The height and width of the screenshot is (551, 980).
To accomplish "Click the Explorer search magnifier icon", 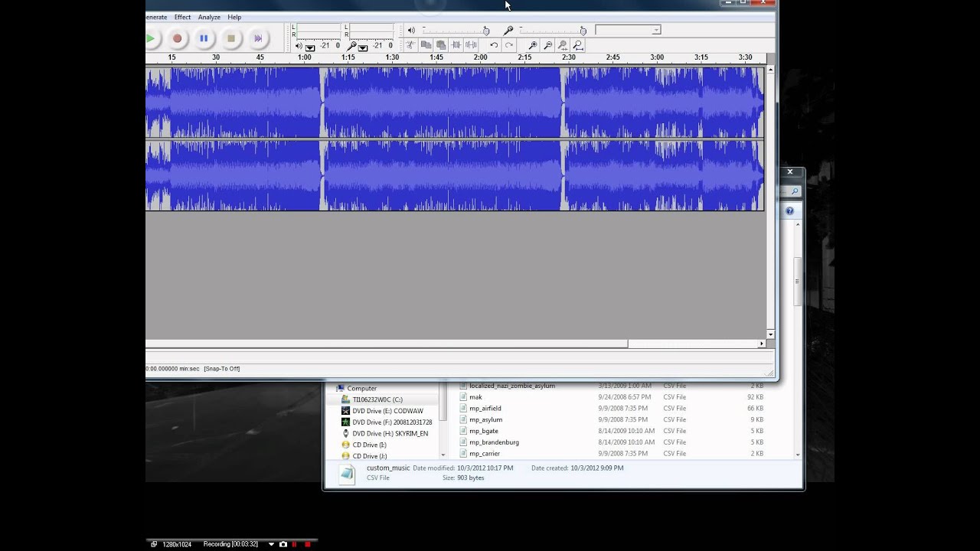I will tap(794, 191).
